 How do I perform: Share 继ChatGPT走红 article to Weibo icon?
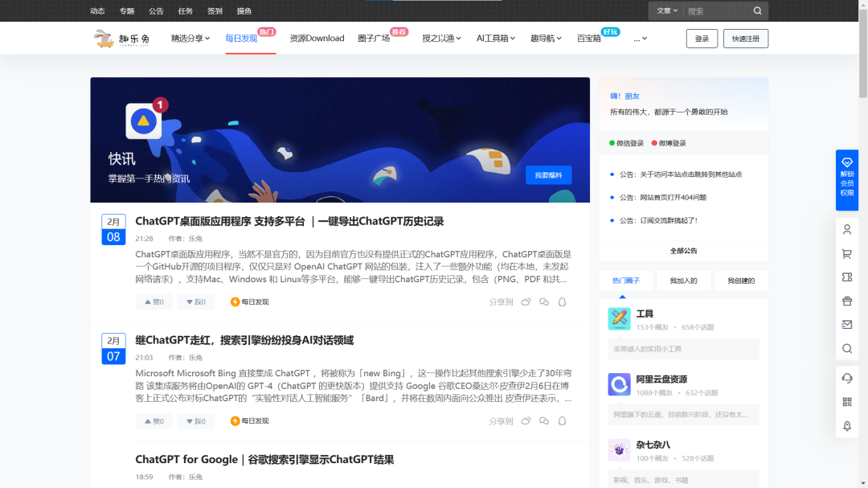[x=526, y=421]
